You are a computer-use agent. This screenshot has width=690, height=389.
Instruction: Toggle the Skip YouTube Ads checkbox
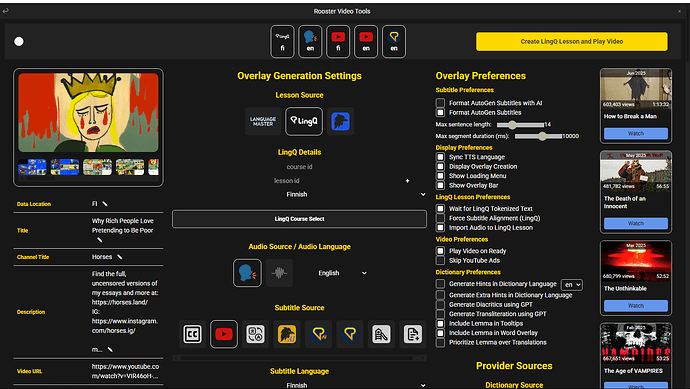pos(440,260)
